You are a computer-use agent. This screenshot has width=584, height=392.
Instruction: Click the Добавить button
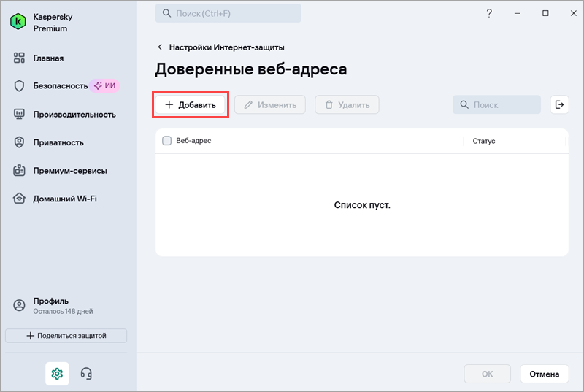pos(191,105)
